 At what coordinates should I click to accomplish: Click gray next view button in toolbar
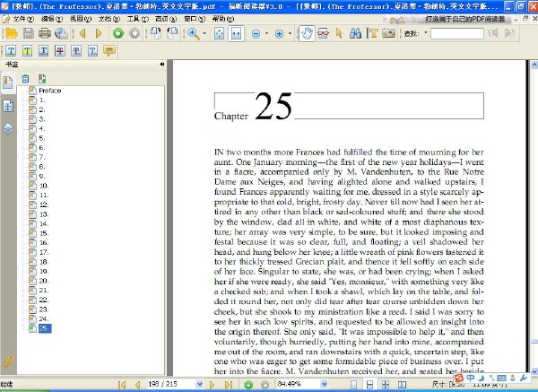coord(134,33)
